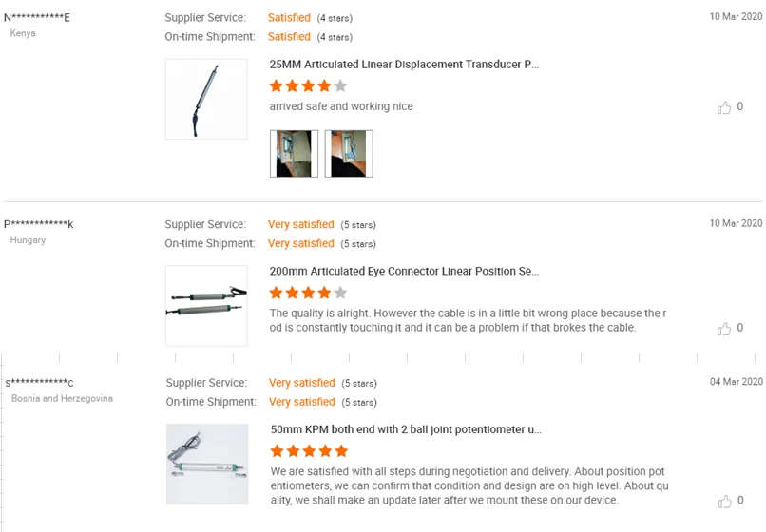The width and height of the screenshot is (766, 532).
Task: Click reviewer name P************k
Action: [x=39, y=224]
